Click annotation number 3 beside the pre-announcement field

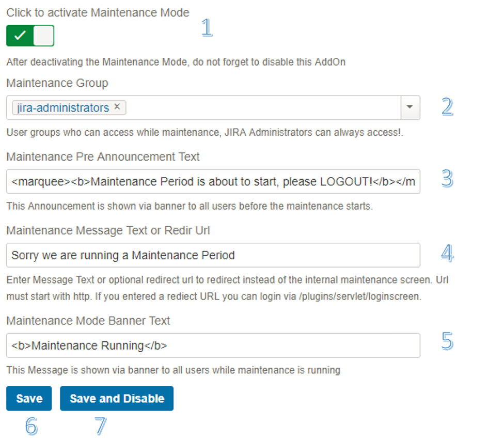(x=447, y=179)
